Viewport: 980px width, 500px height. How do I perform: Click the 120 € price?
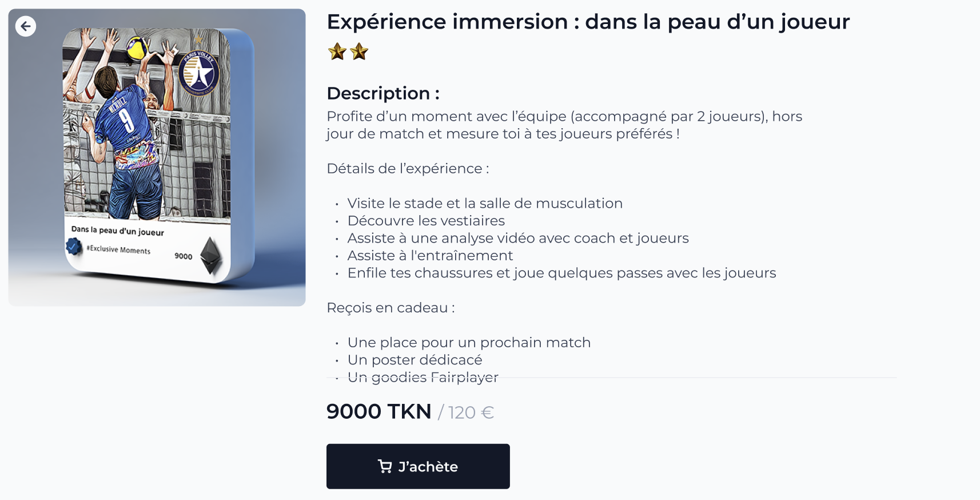click(x=471, y=412)
